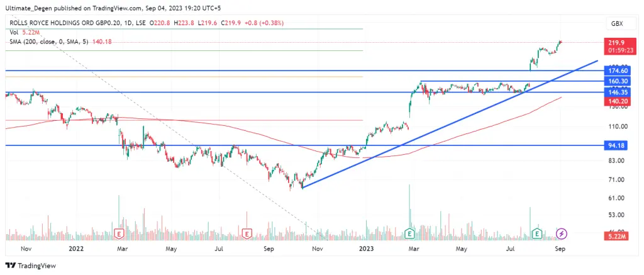644x275 pixels.
Task: Click the 71.00 price axis label
Action: pos(618,179)
